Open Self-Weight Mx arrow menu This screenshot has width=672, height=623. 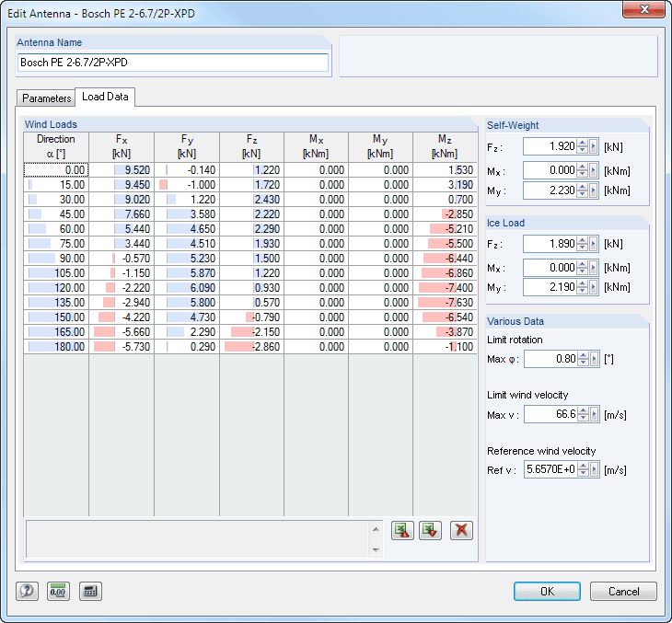(x=594, y=170)
